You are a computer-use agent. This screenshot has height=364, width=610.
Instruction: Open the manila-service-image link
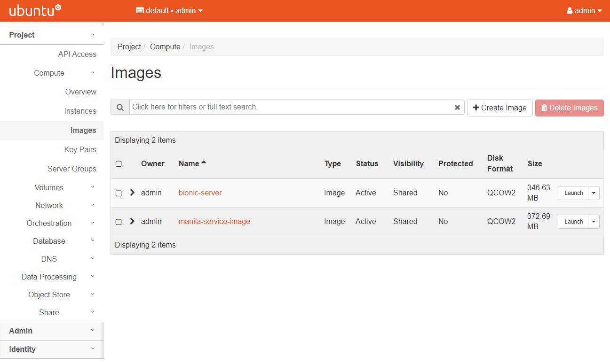click(214, 222)
